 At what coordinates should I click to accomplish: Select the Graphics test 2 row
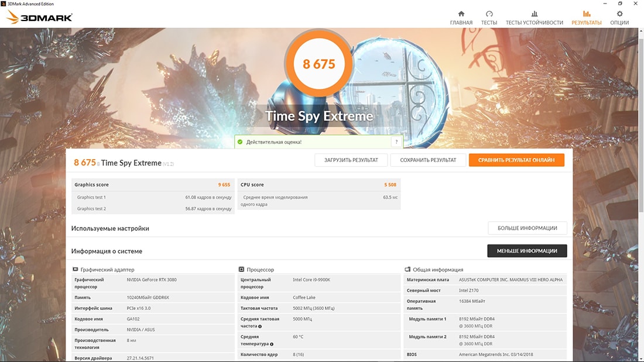click(x=153, y=209)
